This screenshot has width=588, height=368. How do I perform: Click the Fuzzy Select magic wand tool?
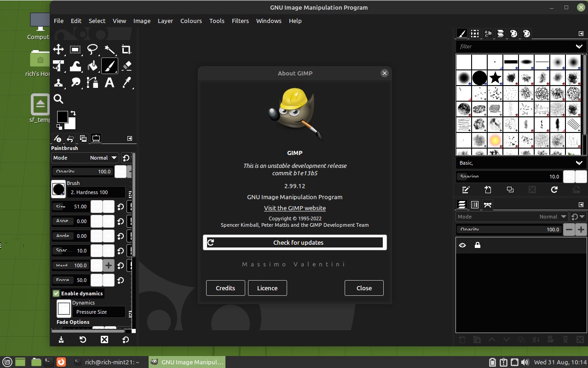(110, 50)
